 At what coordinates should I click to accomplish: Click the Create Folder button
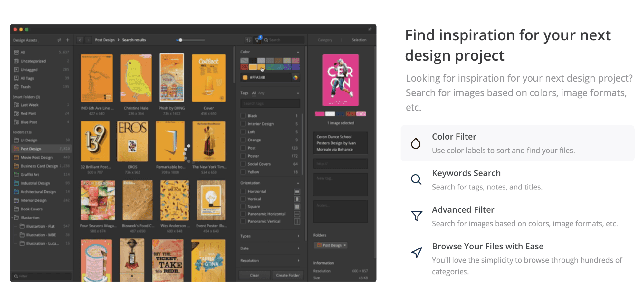288,275
